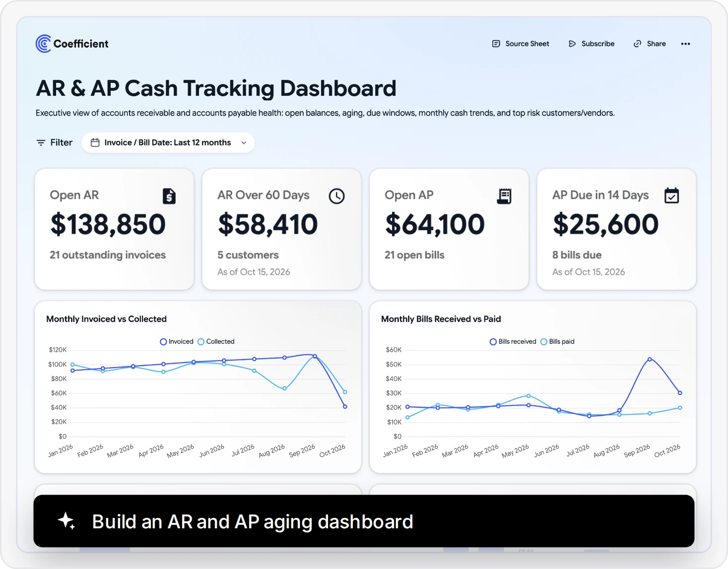Click Oct 2026 point on Bills paid line
The width and height of the screenshot is (728, 569).
680,408
